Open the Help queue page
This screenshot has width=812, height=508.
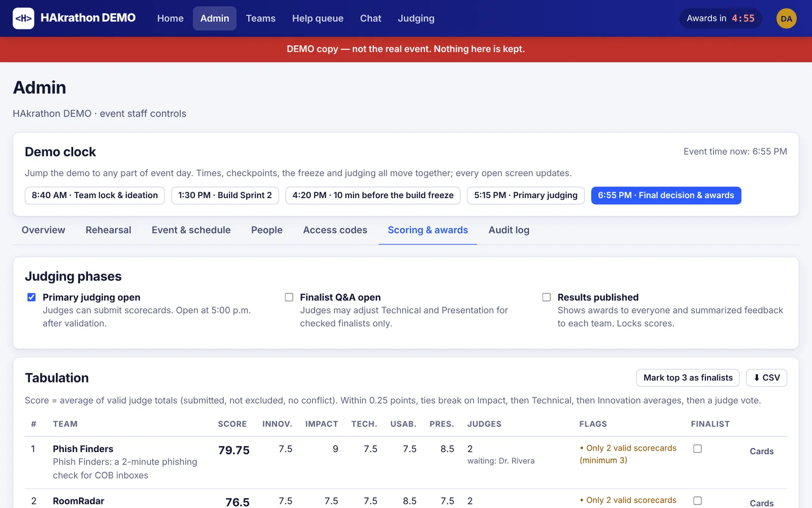pyautogui.click(x=318, y=18)
